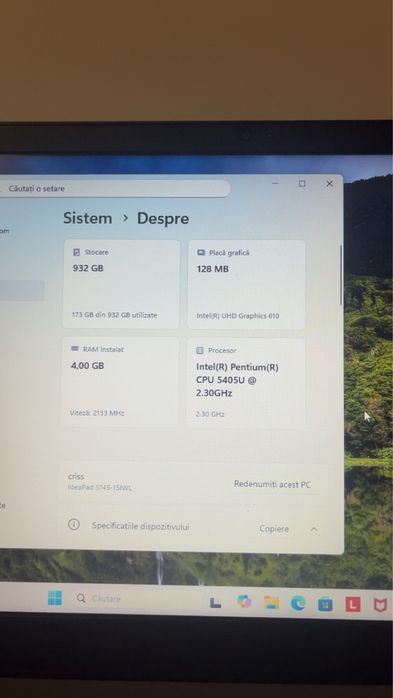Click 'Intel(R) Pentium(R) CPU 5405U' text
The width and height of the screenshot is (393, 698).
237,374
